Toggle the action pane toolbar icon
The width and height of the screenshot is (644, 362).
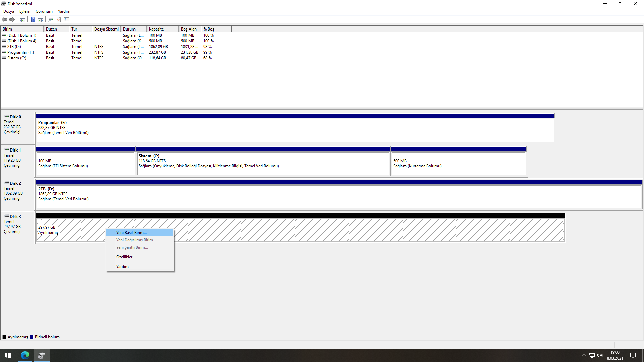(x=41, y=20)
